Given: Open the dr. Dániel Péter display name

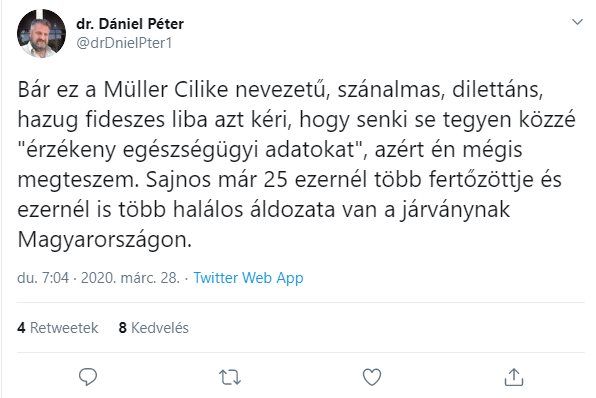Looking at the screenshot, I should (x=130, y=24).
